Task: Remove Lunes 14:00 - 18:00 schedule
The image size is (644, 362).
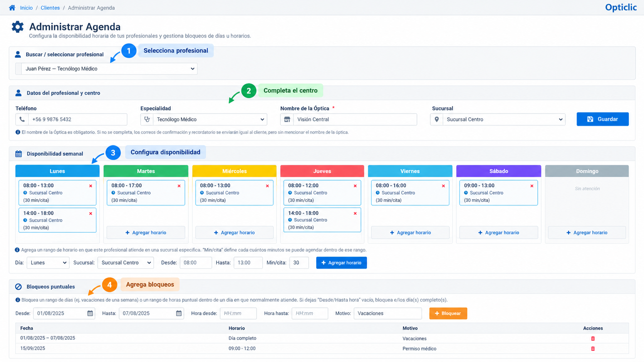Action: coord(91,214)
